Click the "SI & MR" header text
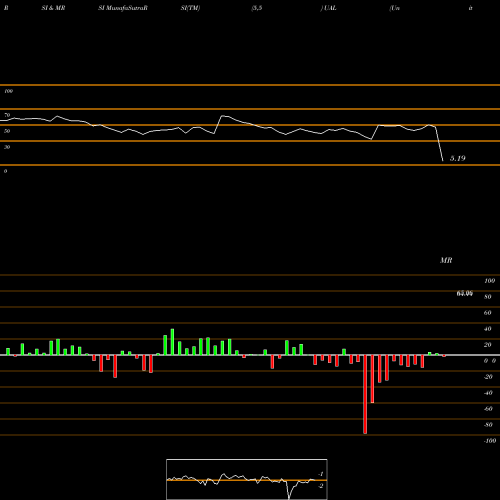Screen dimensions: 500x500 pyautogui.click(x=53, y=8)
